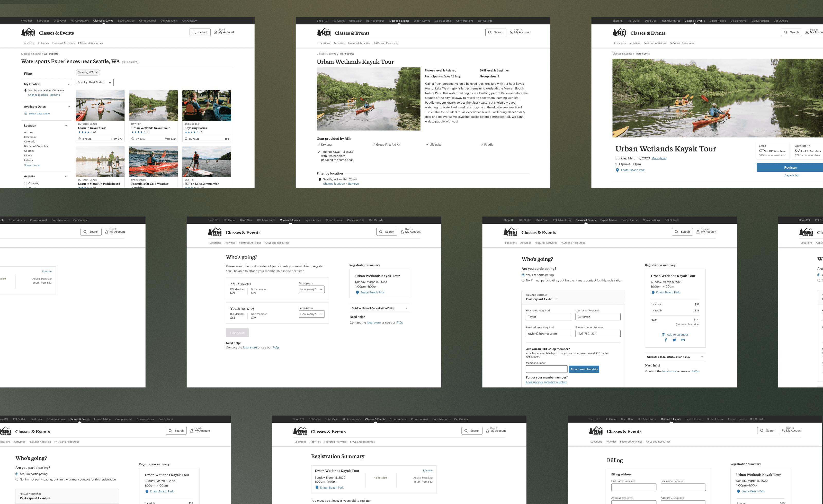Viewport: 823px width, 504px height.
Task: Open the Kayaking Basics card image
Action: coord(207,105)
